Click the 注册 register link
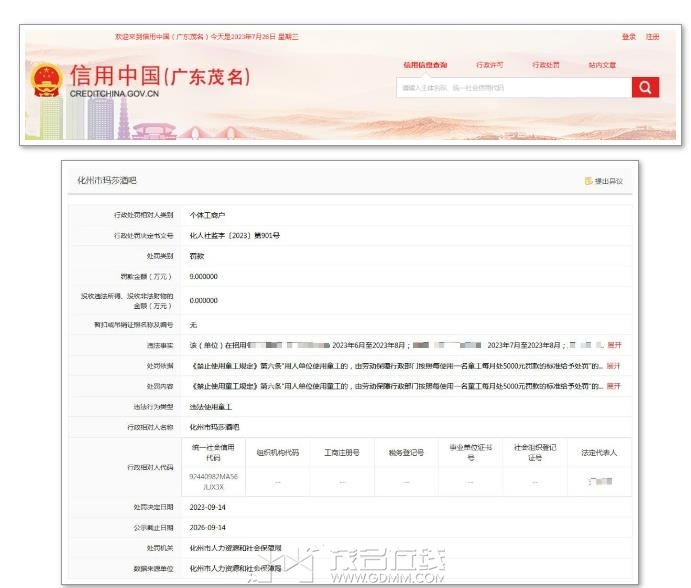 (652, 37)
